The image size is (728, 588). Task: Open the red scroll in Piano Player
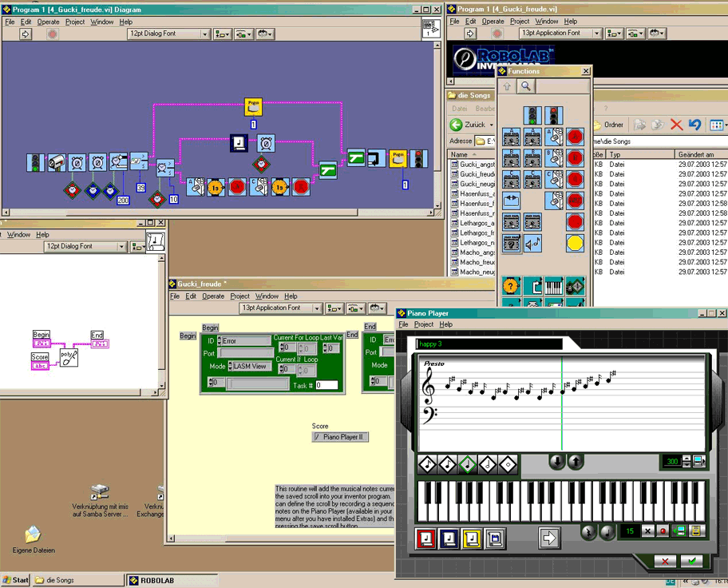click(427, 538)
